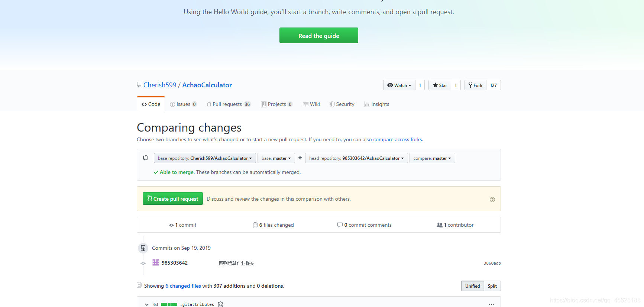644x307 pixels.
Task: Click the compare arrows icon in branch selector
Action: coord(145,158)
